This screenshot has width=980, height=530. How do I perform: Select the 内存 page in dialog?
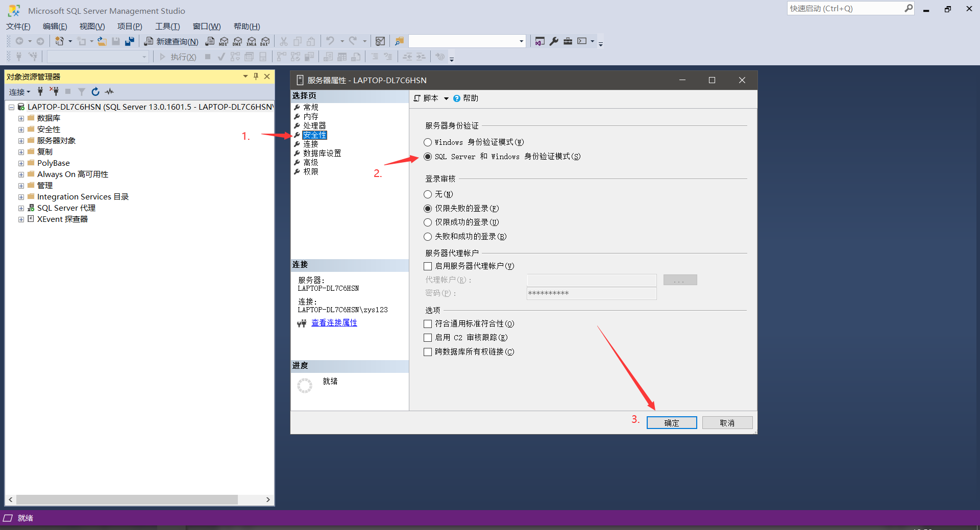[311, 116]
